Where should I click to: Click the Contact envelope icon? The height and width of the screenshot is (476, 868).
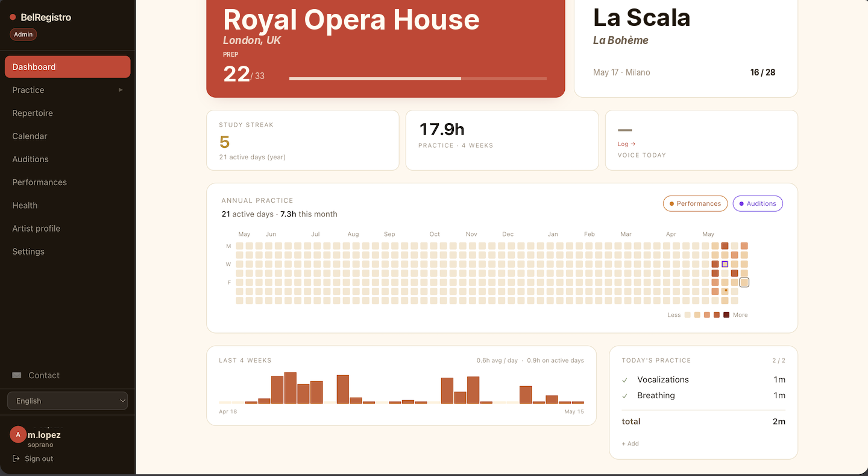(17, 375)
